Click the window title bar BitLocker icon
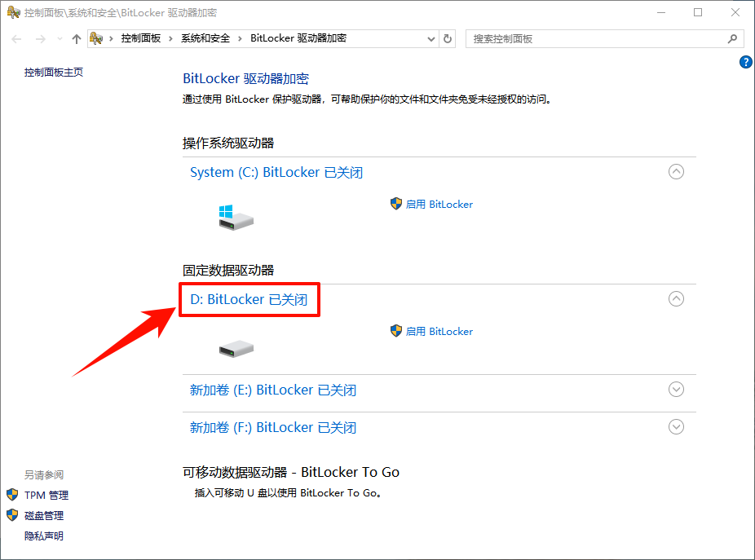Screen dimensions: 755x560 point(14,12)
